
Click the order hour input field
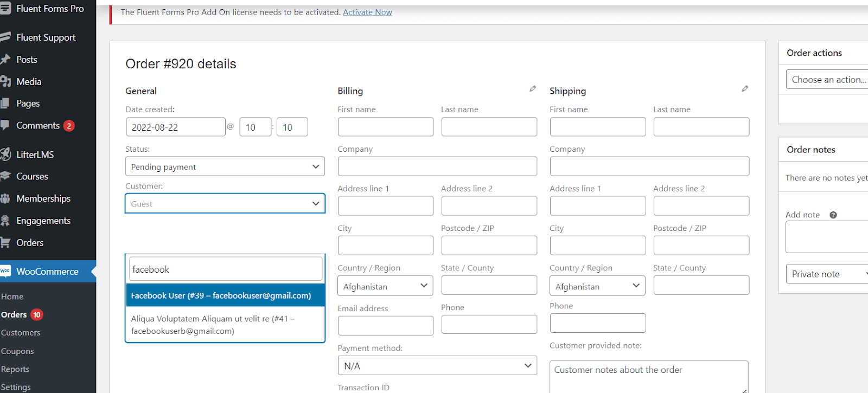pos(255,127)
